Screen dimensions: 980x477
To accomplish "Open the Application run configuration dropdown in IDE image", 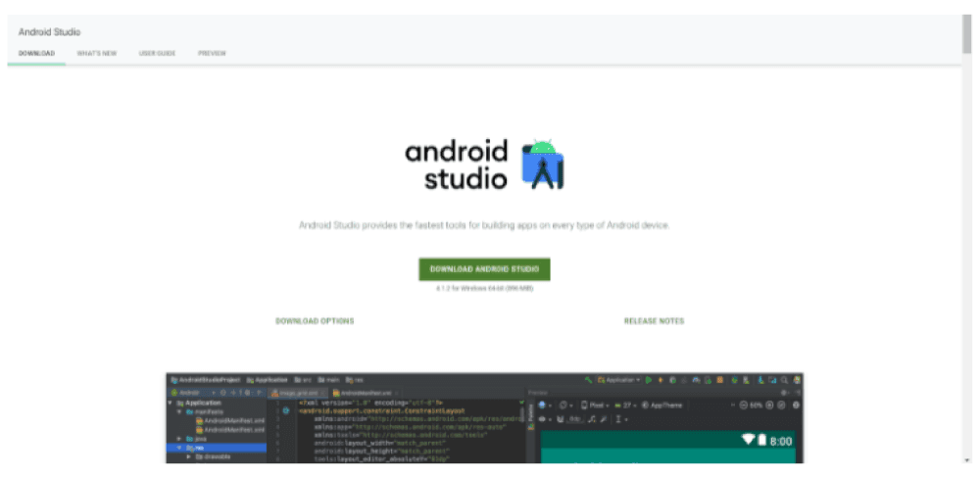I will click(x=618, y=380).
